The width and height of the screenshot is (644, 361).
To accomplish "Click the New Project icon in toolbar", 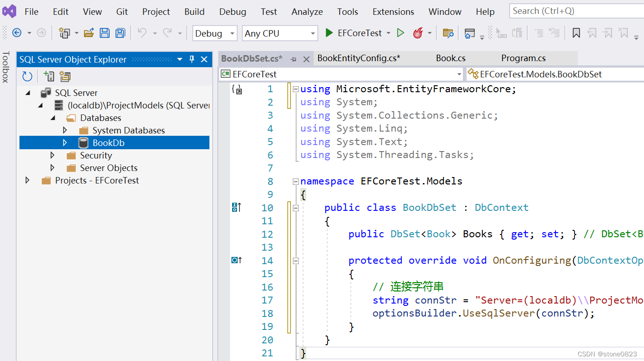I will pyautogui.click(x=64, y=33).
